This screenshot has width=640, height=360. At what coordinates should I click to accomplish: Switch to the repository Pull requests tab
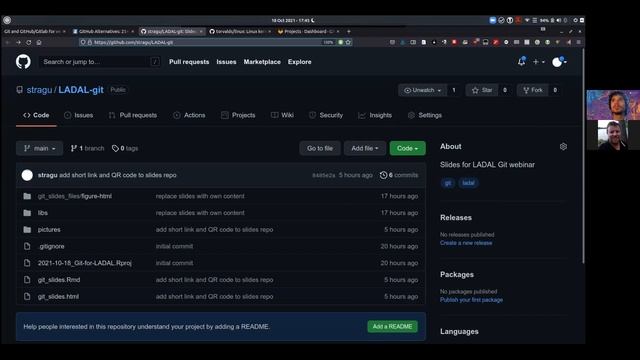tap(133, 116)
